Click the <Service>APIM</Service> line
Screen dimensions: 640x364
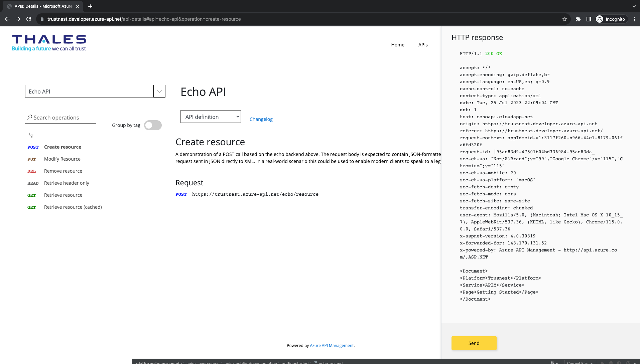(x=492, y=285)
